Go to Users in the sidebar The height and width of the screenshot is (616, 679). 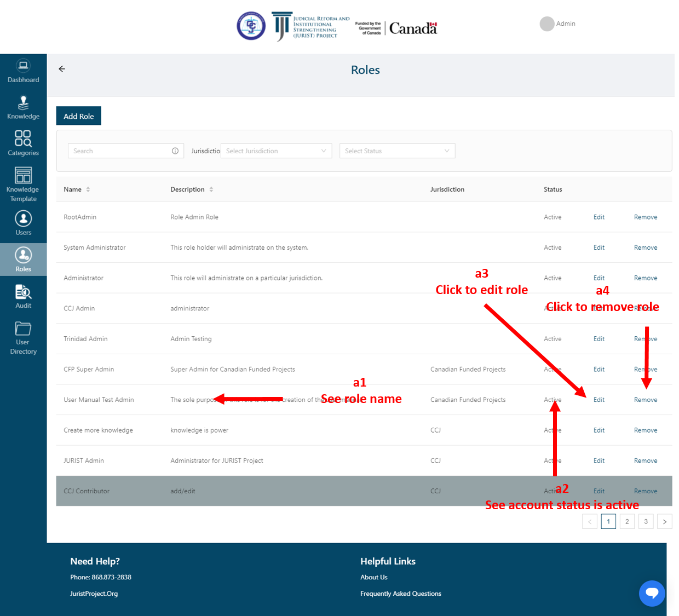click(23, 223)
